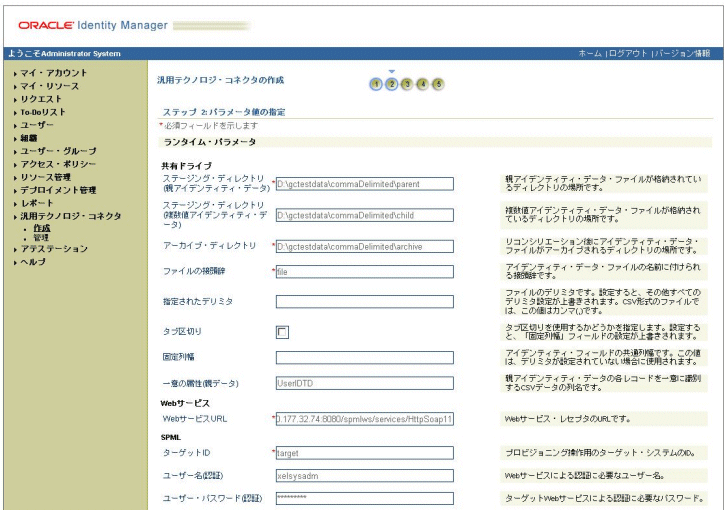Expand マイ・リソース menu

pyautogui.click(x=49, y=86)
